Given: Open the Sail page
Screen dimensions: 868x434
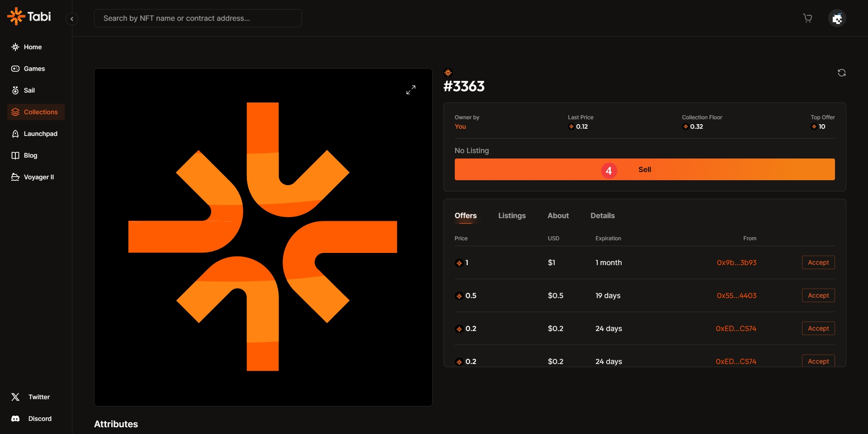Looking at the screenshot, I should [x=29, y=90].
